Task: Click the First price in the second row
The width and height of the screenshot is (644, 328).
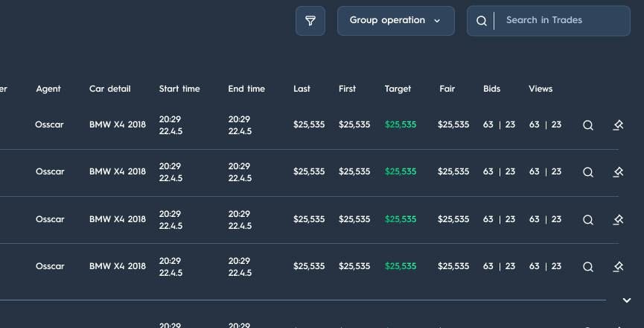Action: (x=354, y=171)
